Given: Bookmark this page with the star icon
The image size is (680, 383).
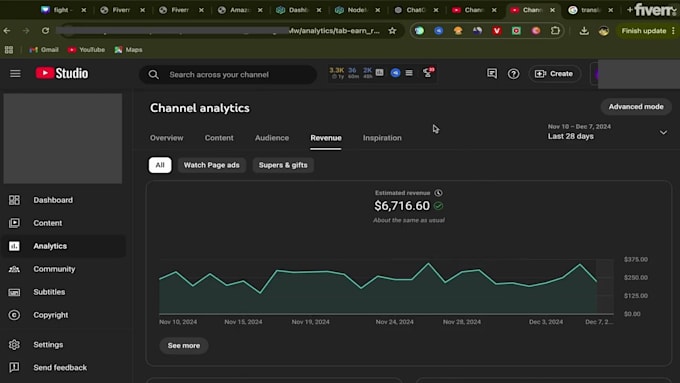Looking at the screenshot, I should click(392, 31).
